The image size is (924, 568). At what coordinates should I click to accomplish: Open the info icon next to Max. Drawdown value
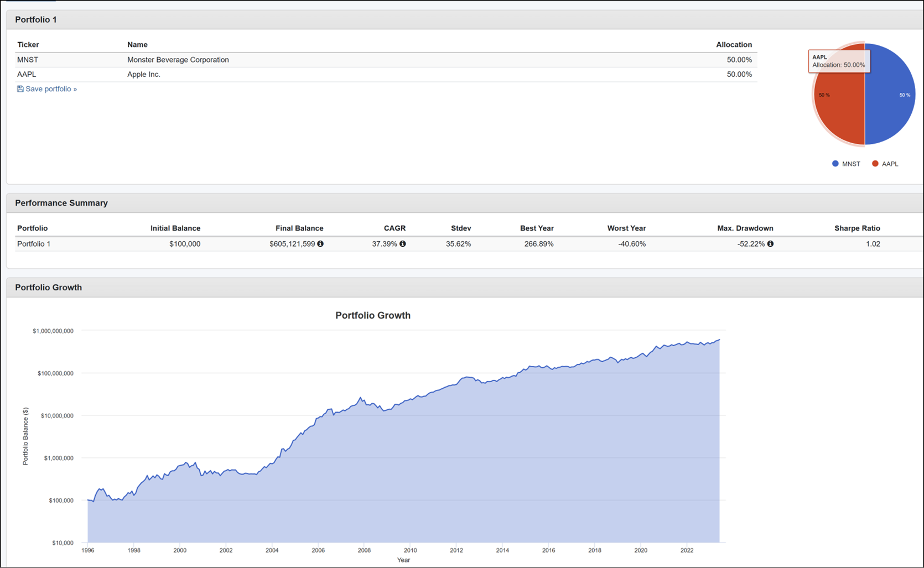pyautogui.click(x=770, y=244)
